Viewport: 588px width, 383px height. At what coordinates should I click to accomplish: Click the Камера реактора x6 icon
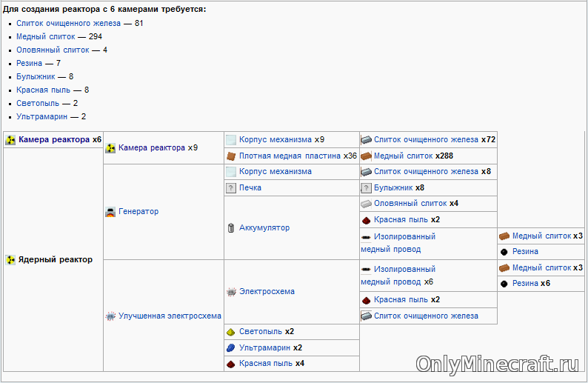(x=10, y=140)
